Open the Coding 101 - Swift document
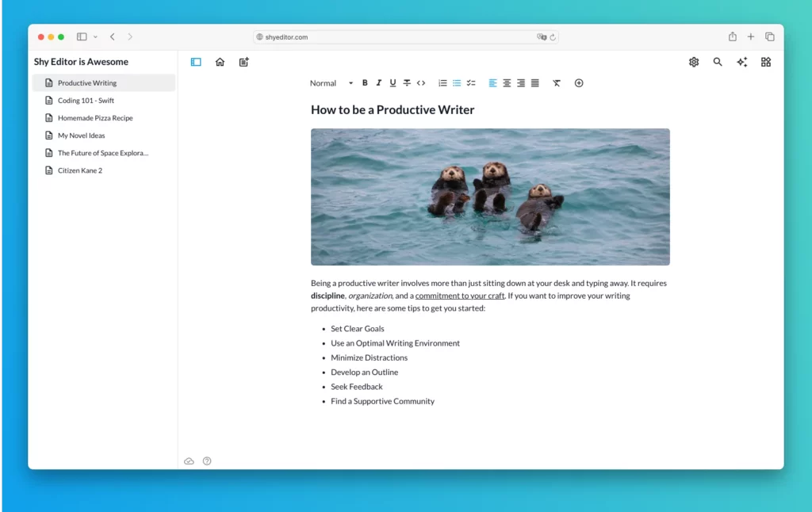812x512 pixels. (86, 101)
